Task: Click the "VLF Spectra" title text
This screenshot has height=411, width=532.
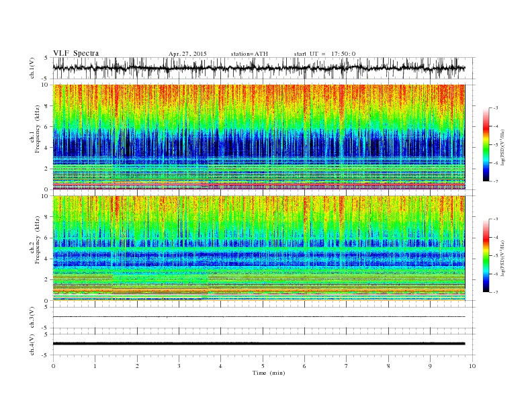Action: pos(76,53)
